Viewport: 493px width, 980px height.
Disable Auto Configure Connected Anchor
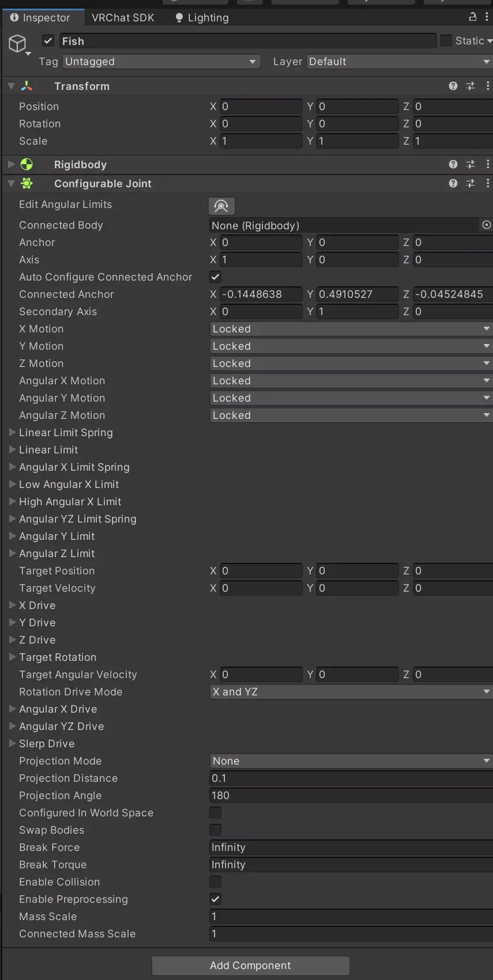215,277
